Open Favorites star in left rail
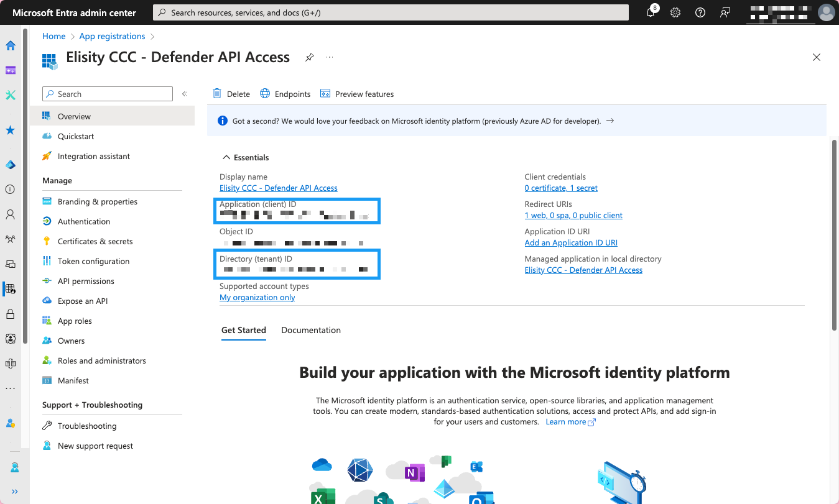839x504 pixels. [x=11, y=131]
